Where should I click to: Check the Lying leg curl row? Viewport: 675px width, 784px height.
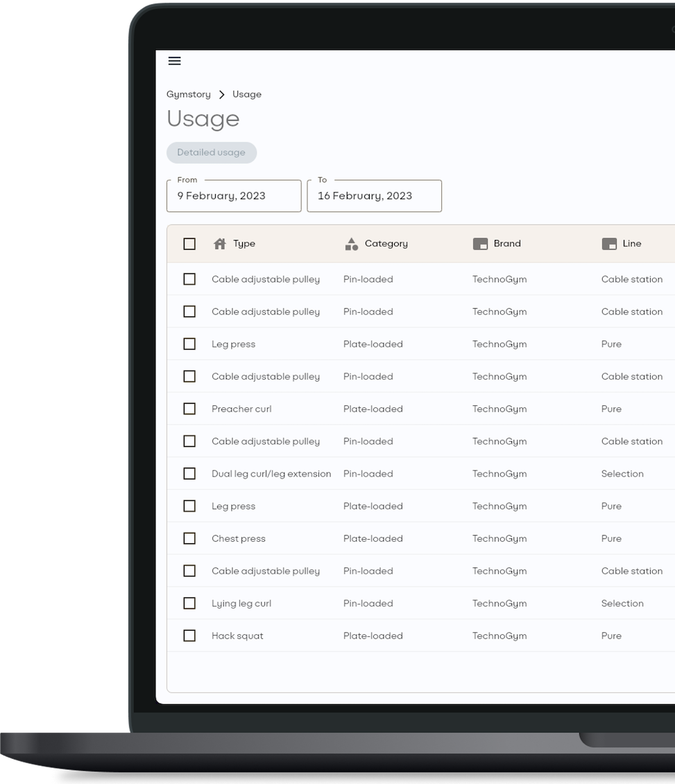pyautogui.click(x=189, y=603)
